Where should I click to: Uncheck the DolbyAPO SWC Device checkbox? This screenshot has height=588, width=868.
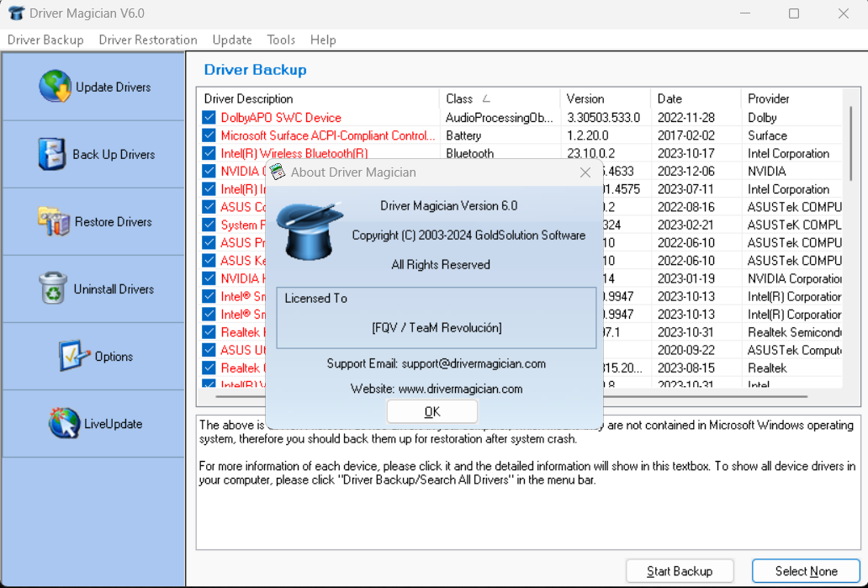pos(209,118)
